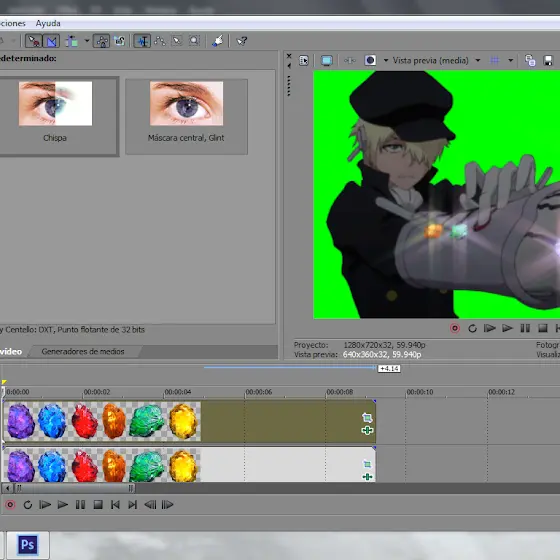The image size is (560, 560).
Task: Toggle the Auto Ripple toolbar button
Action: 71,41
